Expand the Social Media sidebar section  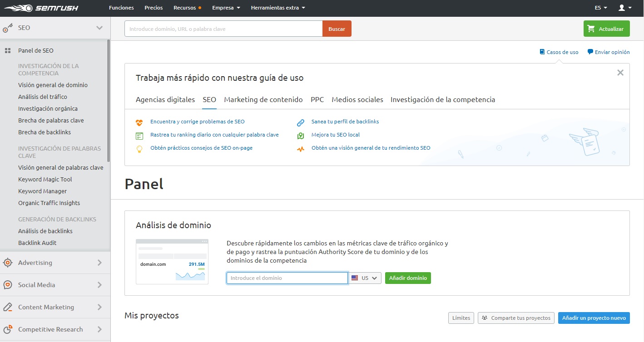pyautogui.click(x=99, y=285)
